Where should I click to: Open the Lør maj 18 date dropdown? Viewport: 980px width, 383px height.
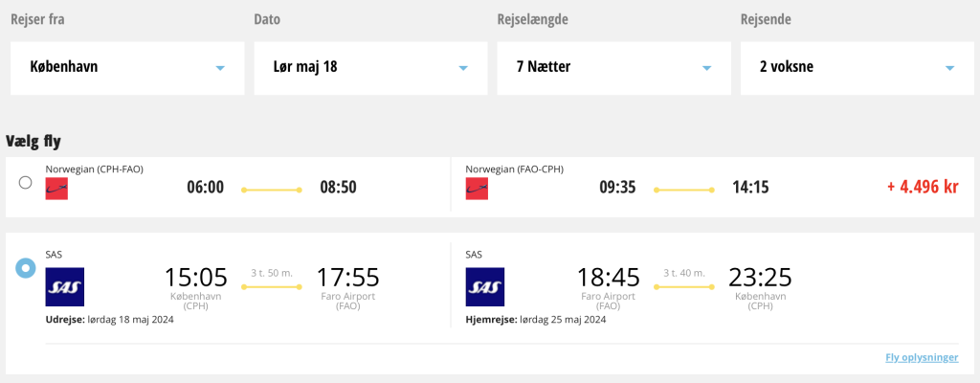pyautogui.click(x=370, y=68)
